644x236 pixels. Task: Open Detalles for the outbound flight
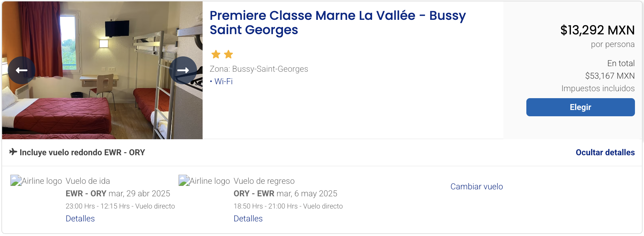(80, 219)
